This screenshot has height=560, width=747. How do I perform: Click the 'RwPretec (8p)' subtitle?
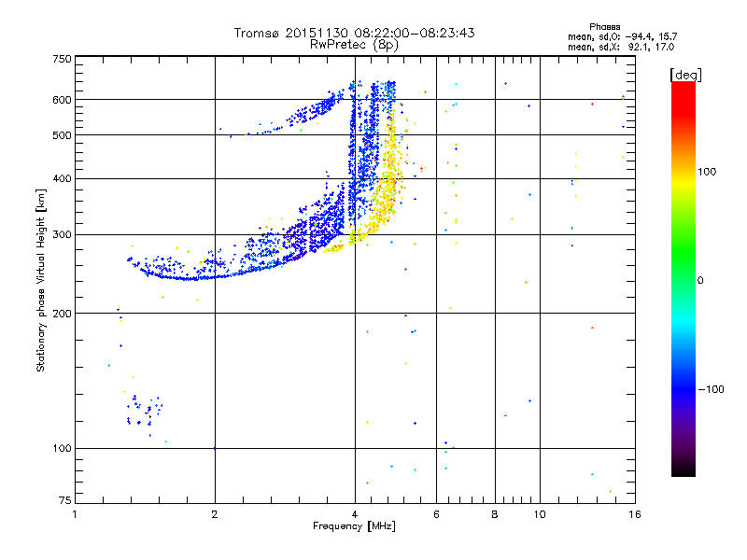pyautogui.click(x=354, y=45)
